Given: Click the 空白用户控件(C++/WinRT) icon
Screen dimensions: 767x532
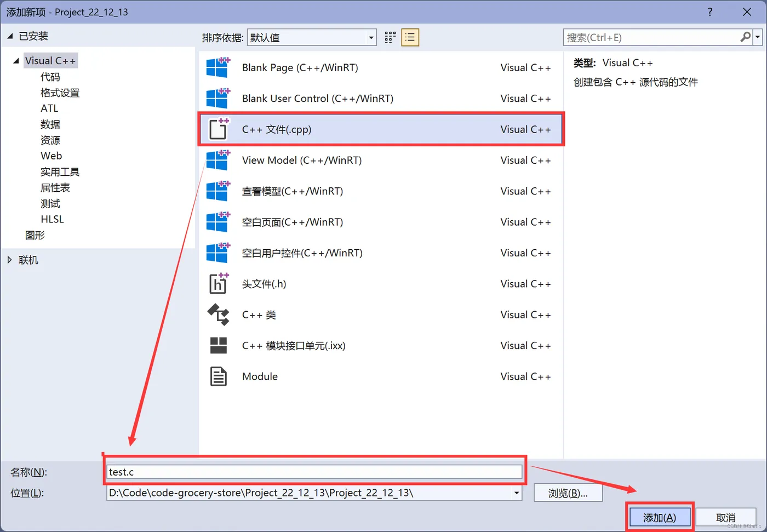Looking at the screenshot, I should pyautogui.click(x=218, y=253).
